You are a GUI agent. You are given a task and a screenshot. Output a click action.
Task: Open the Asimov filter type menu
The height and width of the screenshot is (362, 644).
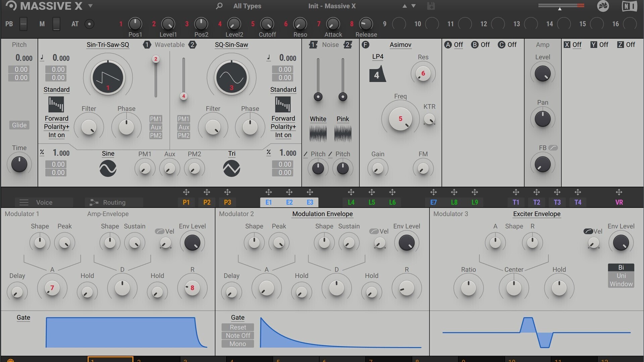pyautogui.click(x=400, y=45)
